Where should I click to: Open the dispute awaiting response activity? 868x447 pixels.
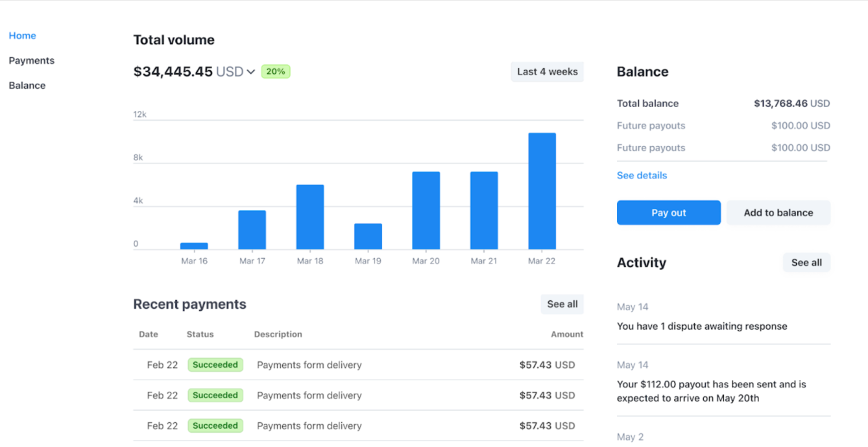pos(702,326)
